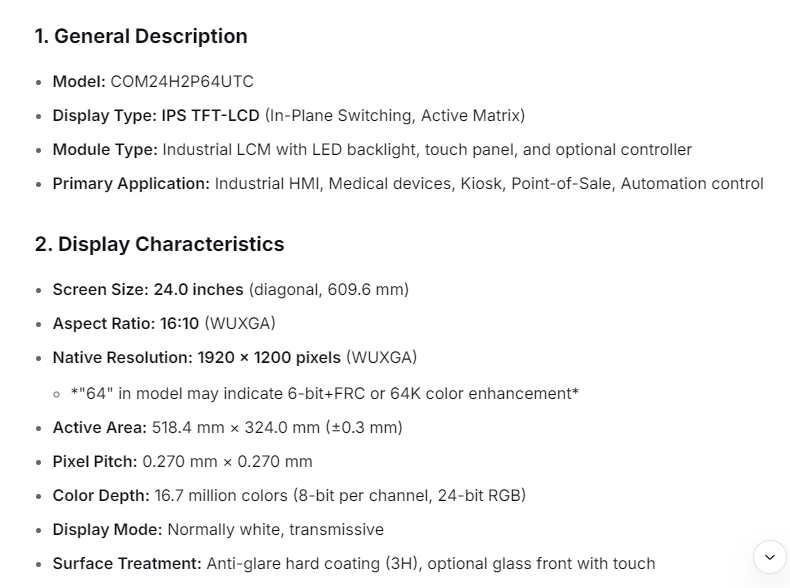Click the "16.7 million colors" text

pyautogui.click(x=221, y=495)
